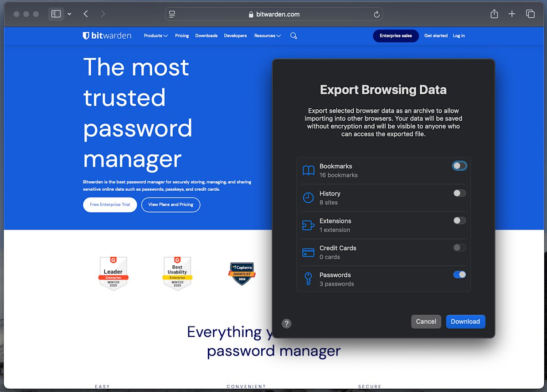This screenshot has width=547, height=392.
Task: Click the Capterra Shortlist 2024 badge
Action: [x=242, y=274]
